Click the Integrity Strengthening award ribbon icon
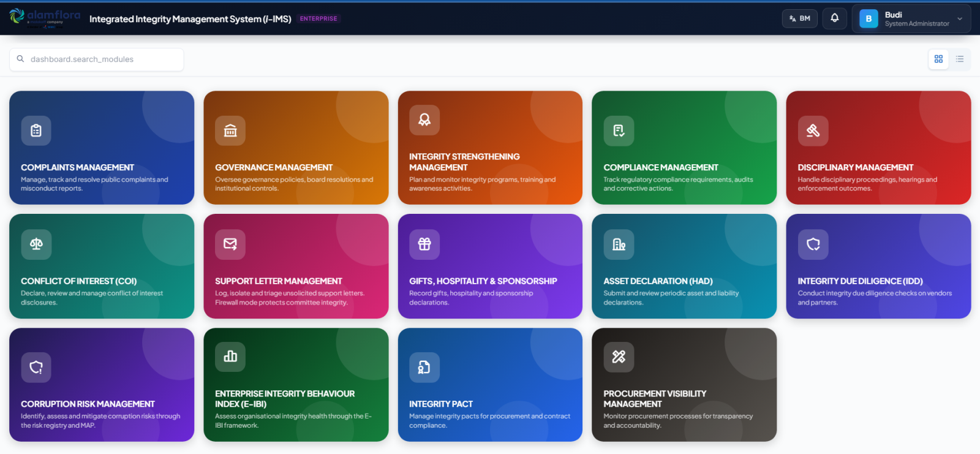The image size is (980, 454). (x=424, y=120)
